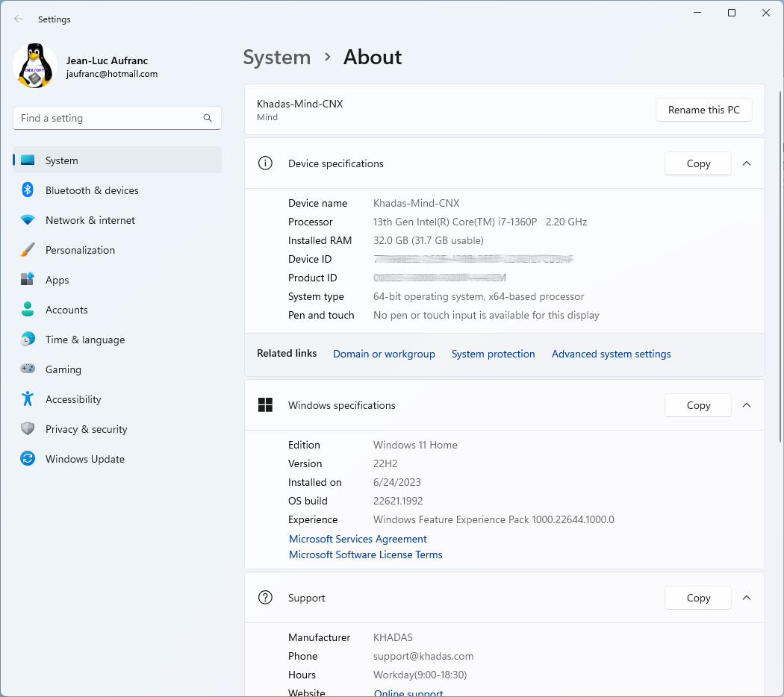Collapse the Device specifications section
Viewport: 784px width, 697px height.
coord(747,163)
